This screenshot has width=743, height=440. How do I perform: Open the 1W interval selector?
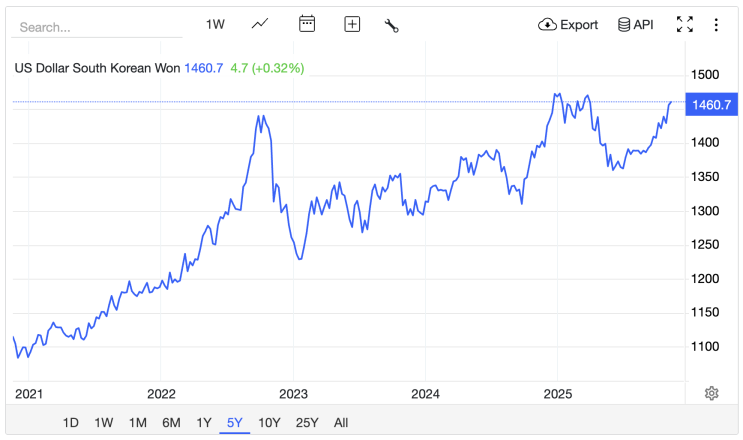215,24
